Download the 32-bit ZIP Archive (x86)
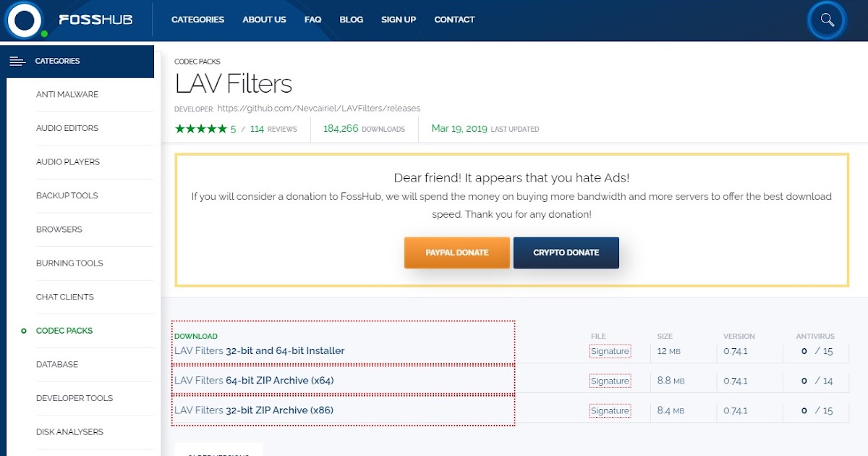 click(254, 410)
